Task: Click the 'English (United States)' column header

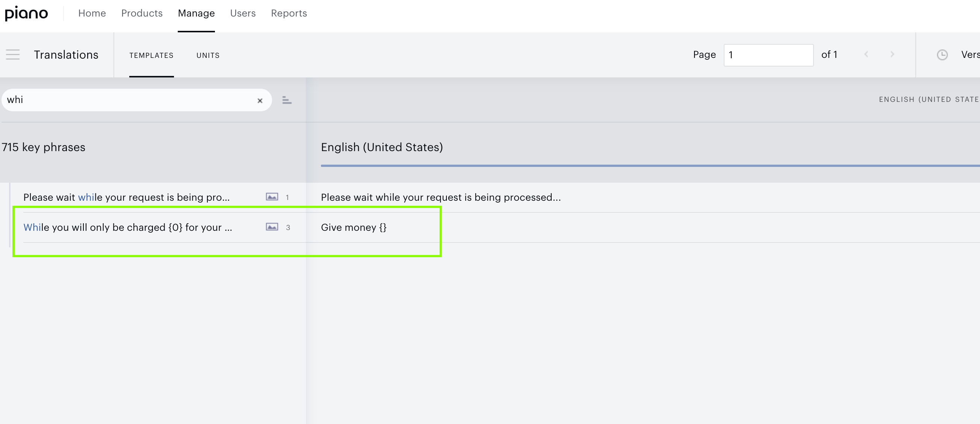Action: point(381,147)
